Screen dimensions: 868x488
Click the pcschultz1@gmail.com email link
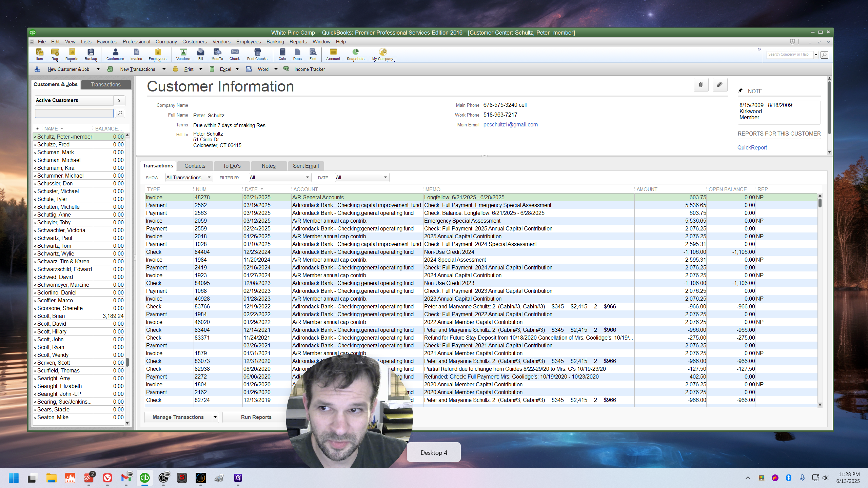511,124
